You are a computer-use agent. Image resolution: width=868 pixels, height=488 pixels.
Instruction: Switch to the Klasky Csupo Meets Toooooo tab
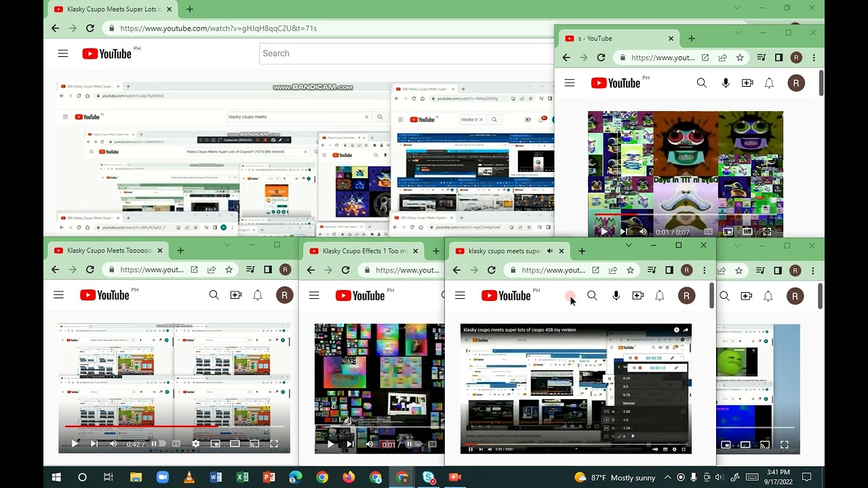[x=108, y=251]
